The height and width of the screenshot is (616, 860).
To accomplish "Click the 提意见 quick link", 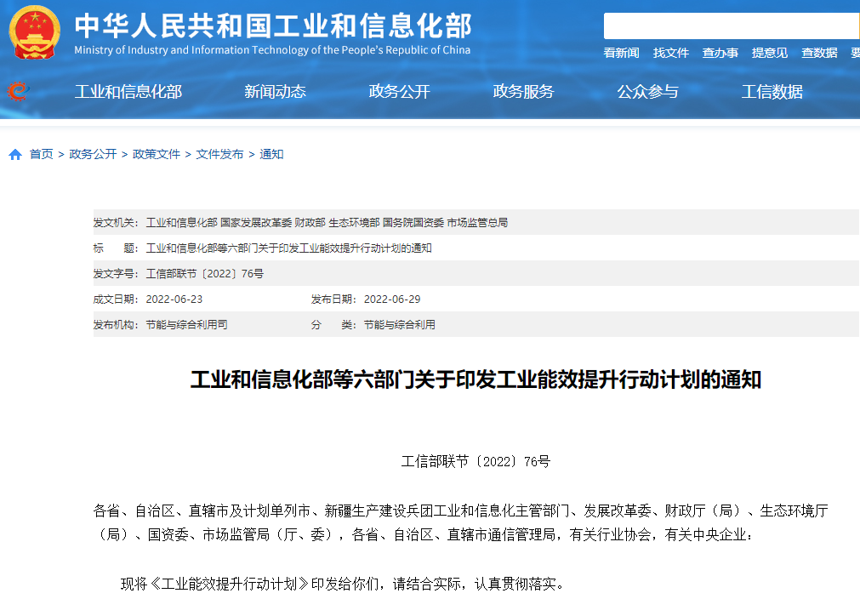I will click(x=769, y=53).
